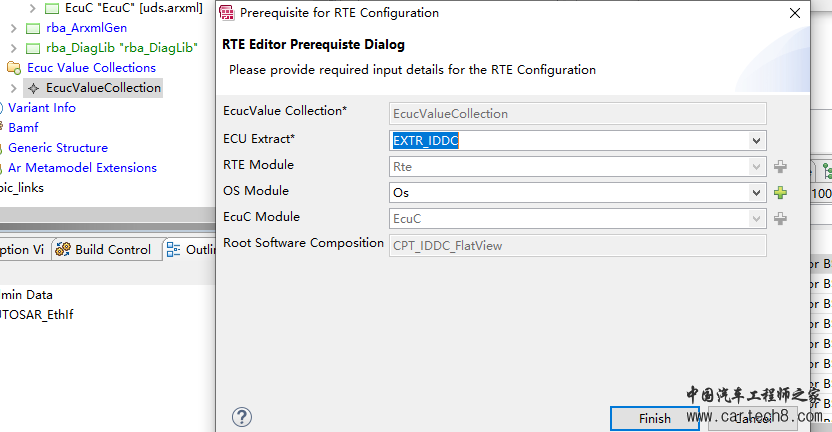Click the EcucValueCollection star icon in tree

pyautogui.click(x=33, y=88)
